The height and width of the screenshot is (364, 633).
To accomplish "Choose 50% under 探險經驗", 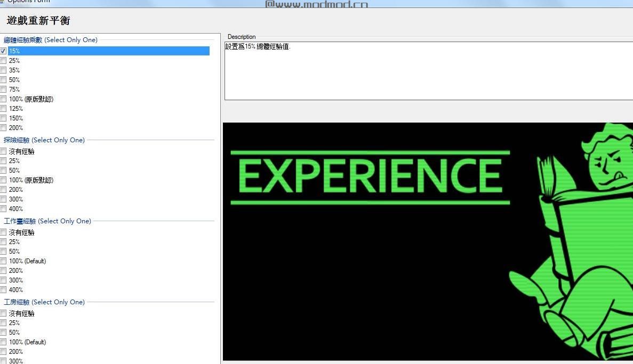I will pos(3,171).
